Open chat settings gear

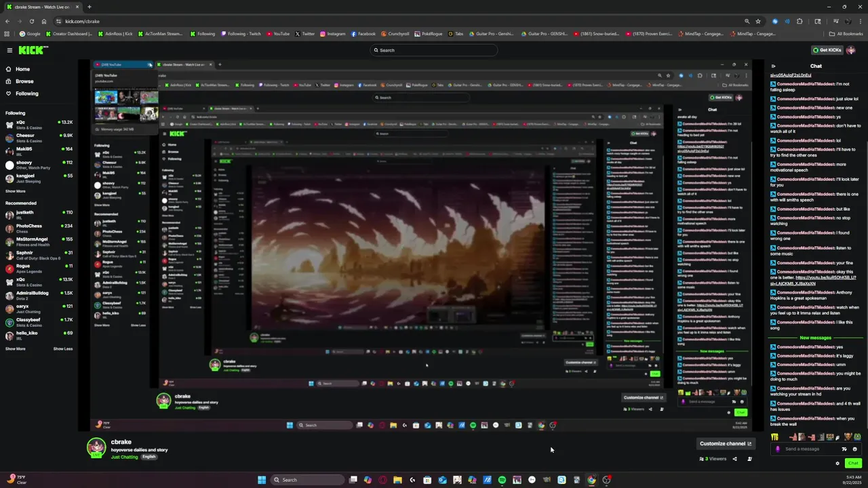click(x=837, y=464)
